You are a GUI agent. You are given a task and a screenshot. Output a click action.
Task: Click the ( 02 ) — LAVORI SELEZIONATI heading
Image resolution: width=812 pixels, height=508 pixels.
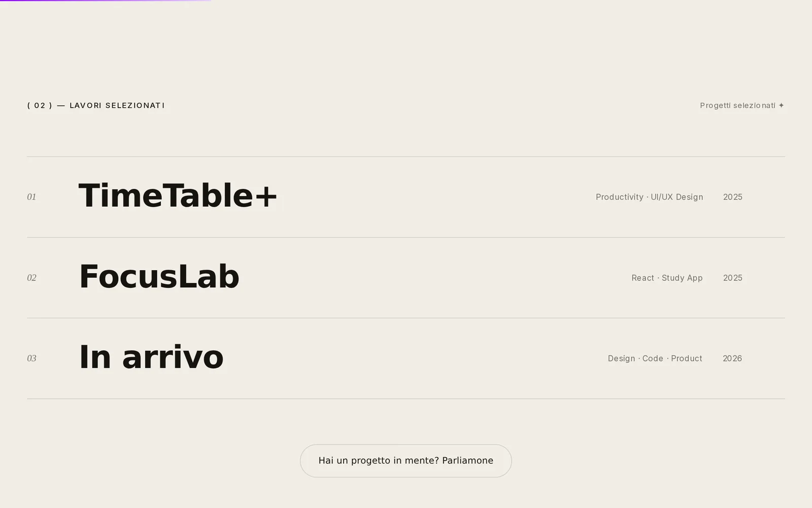coord(96,106)
